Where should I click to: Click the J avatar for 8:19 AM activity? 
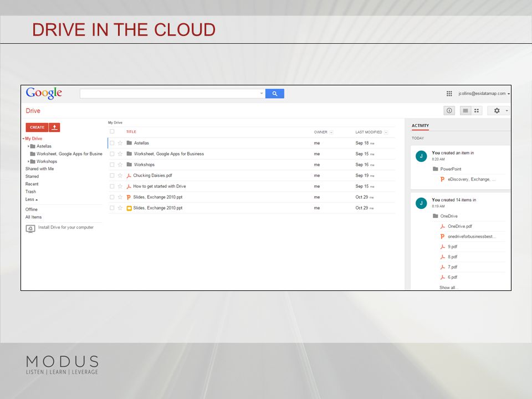pyautogui.click(x=421, y=203)
